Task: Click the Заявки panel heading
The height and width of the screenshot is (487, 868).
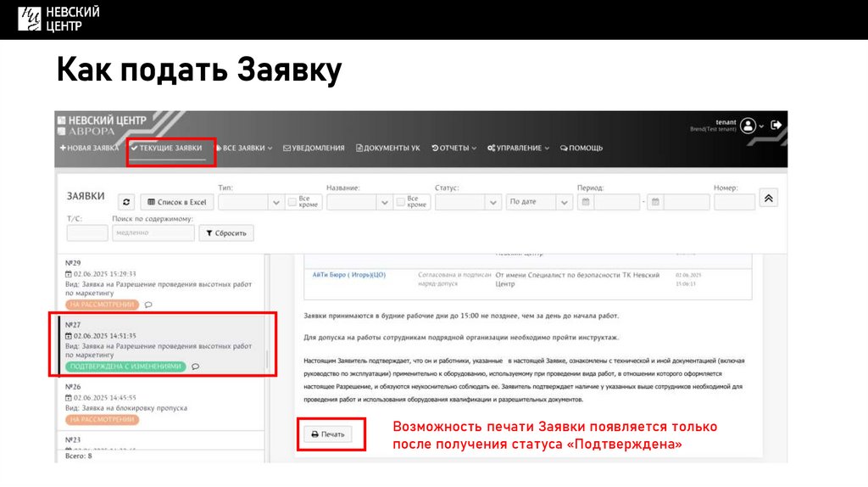Action: click(x=86, y=196)
